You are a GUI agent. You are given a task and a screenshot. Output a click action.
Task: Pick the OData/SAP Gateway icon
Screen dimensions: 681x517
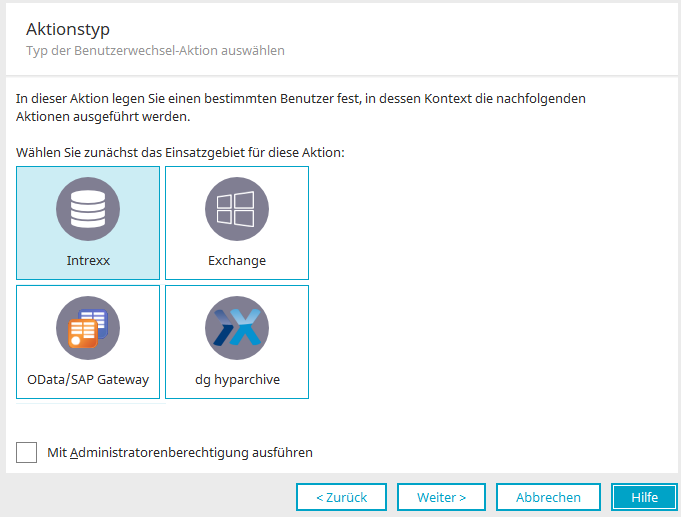[88, 328]
